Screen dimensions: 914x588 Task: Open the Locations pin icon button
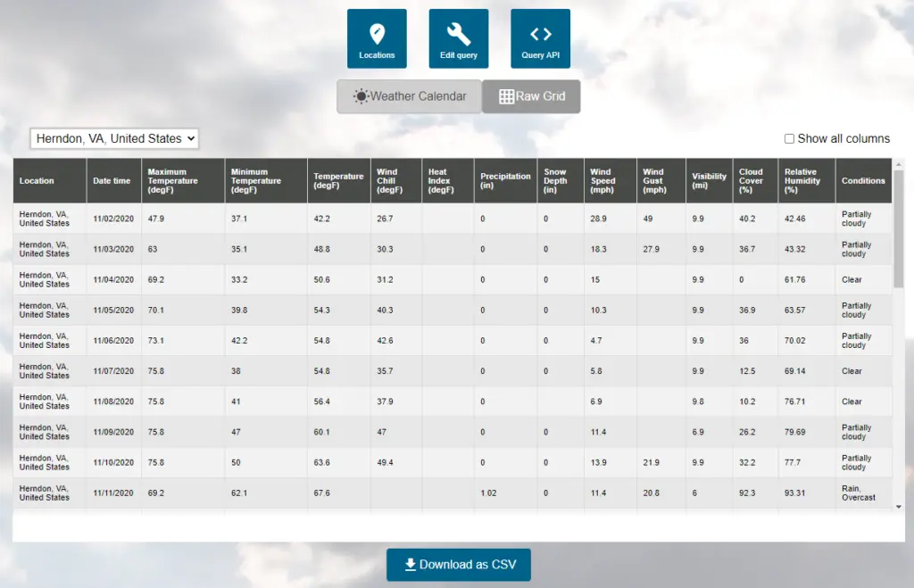pyautogui.click(x=377, y=35)
